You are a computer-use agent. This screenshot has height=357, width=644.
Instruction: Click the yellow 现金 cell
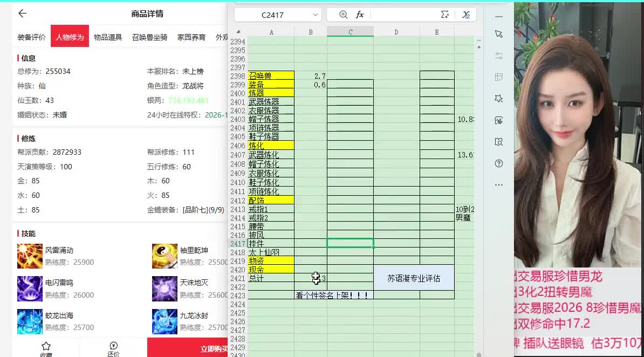[271, 270]
